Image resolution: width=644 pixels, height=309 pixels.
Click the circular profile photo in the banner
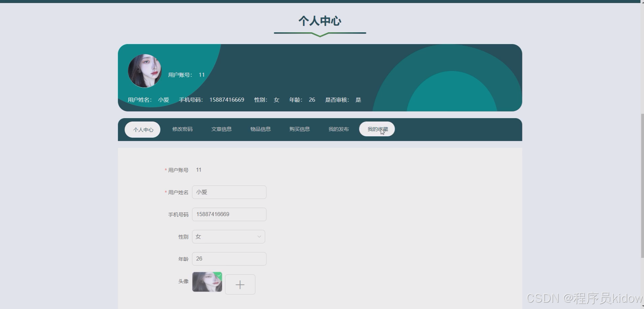coord(145,71)
